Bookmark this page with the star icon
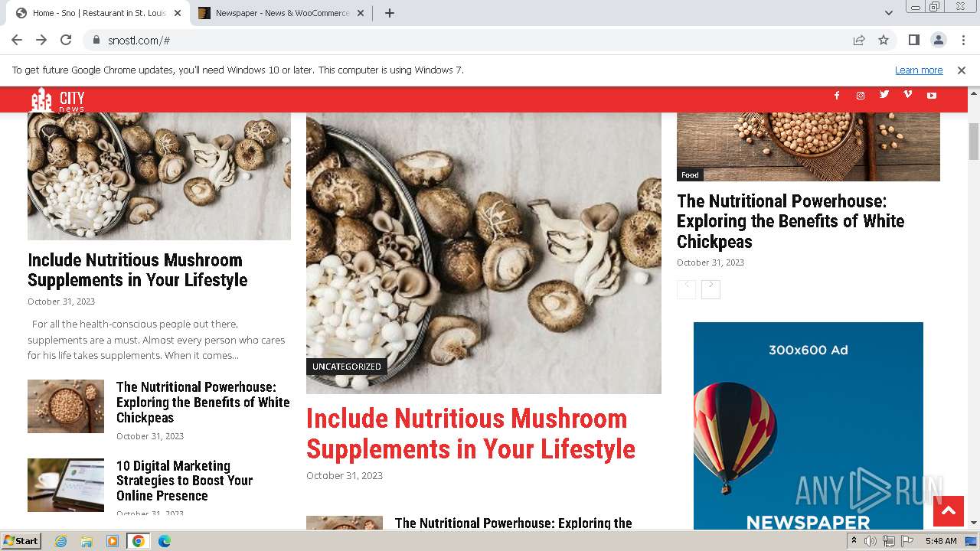This screenshot has width=980, height=551. point(884,40)
